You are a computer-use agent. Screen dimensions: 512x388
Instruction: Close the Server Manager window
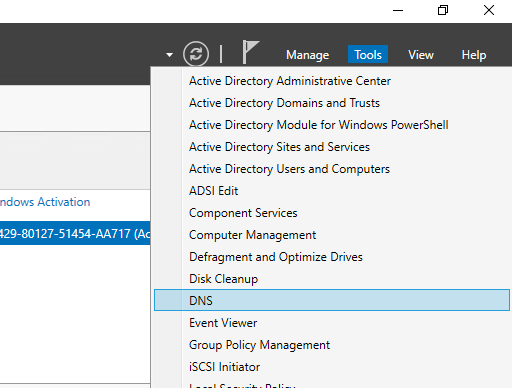coord(489,10)
